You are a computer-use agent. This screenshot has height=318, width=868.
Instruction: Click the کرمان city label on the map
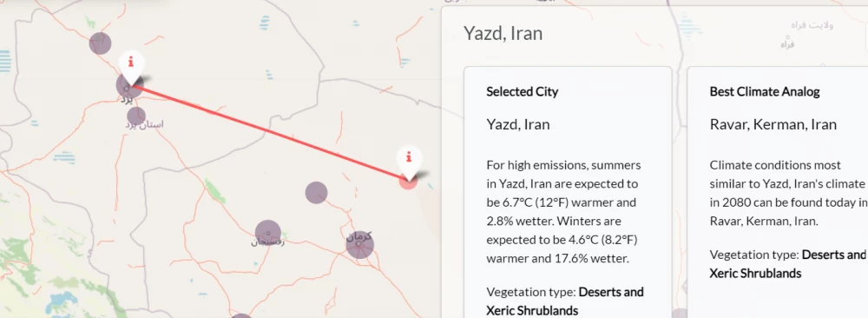point(359,236)
